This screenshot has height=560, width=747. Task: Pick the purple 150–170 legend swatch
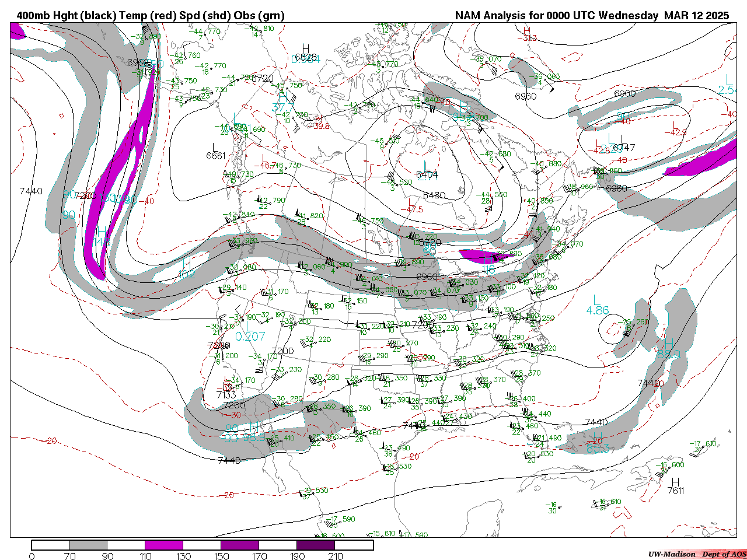click(x=240, y=545)
